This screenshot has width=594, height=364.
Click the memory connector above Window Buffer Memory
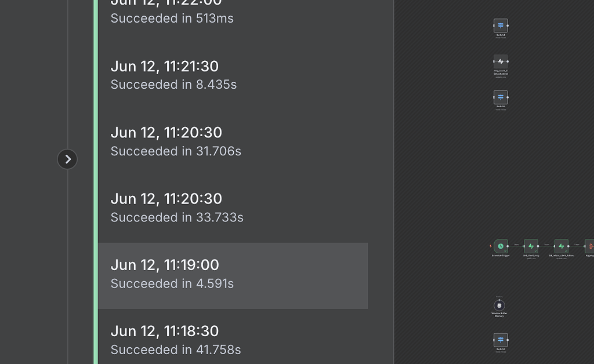[499, 300]
